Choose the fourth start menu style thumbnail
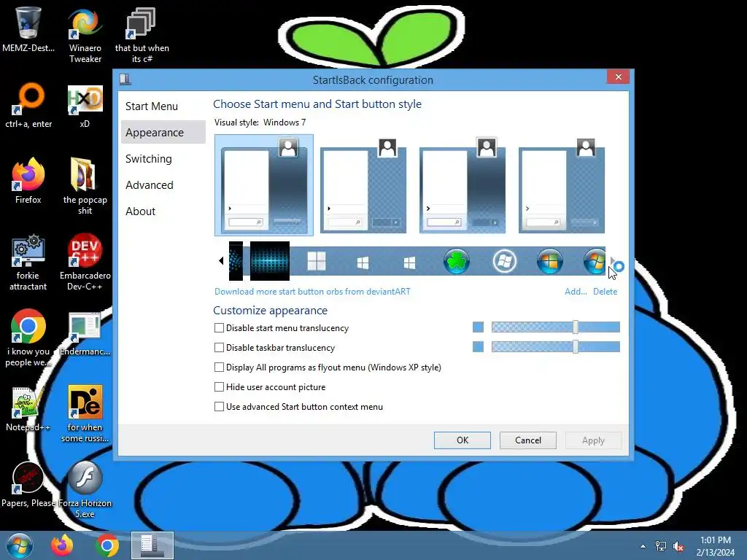Viewport: 747px width, 560px height. tap(561, 185)
